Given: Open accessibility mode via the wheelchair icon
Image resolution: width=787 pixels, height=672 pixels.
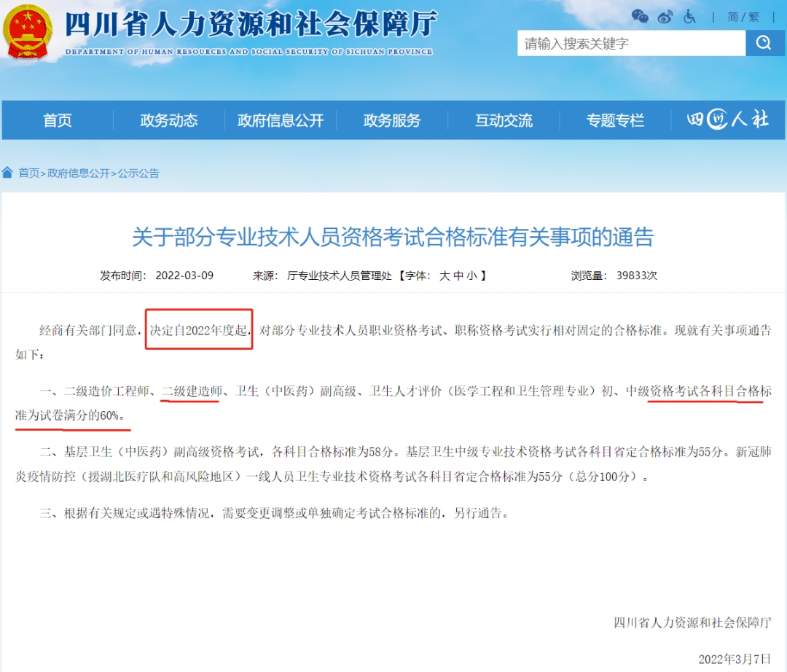Looking at the screenshot, I should tap(689, 16).
